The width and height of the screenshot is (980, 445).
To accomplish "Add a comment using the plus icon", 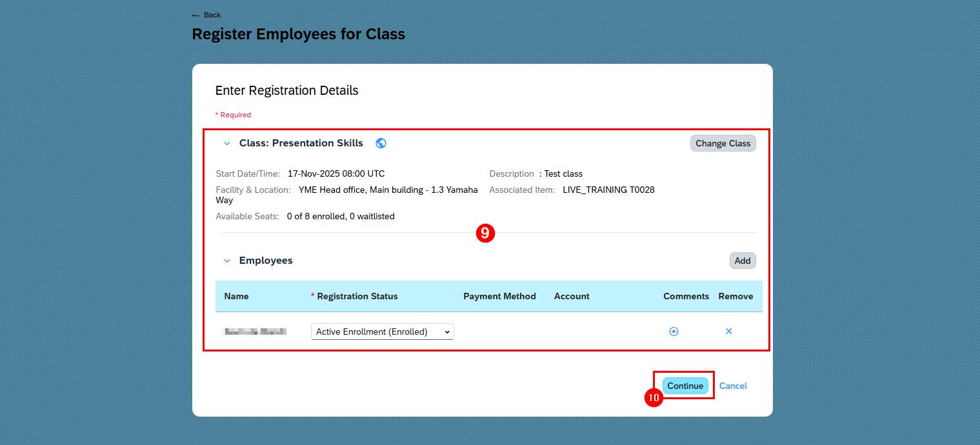I will click(674, 331).
